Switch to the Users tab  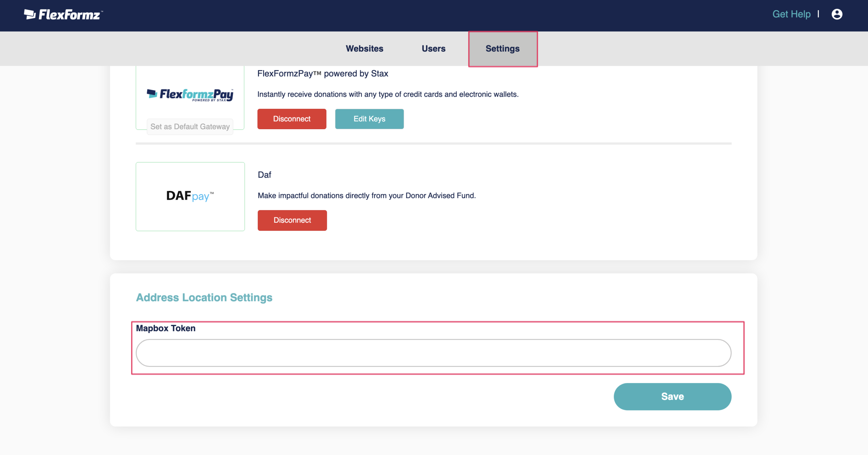click(x=433, y=48)
